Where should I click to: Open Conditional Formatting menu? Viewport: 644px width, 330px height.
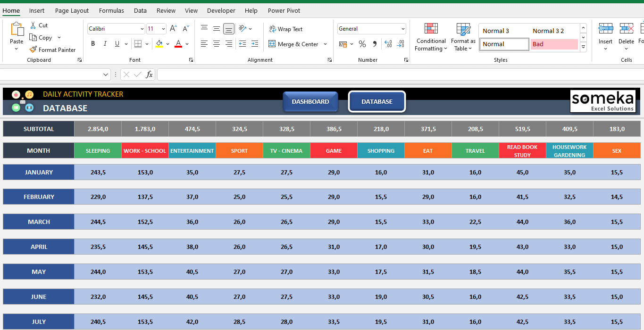point(431,37)
